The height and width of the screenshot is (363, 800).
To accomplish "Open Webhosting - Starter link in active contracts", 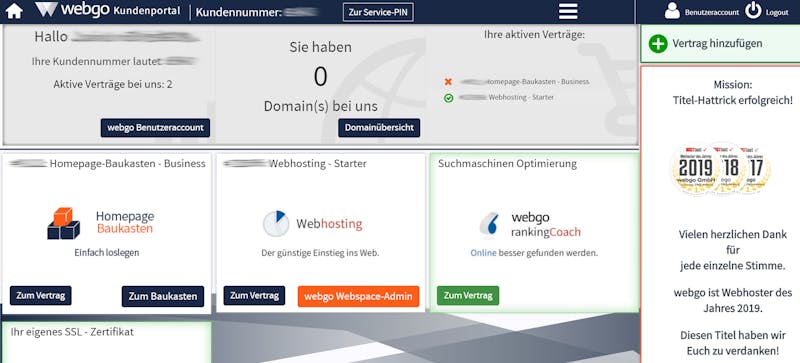I will click(521, 97).
